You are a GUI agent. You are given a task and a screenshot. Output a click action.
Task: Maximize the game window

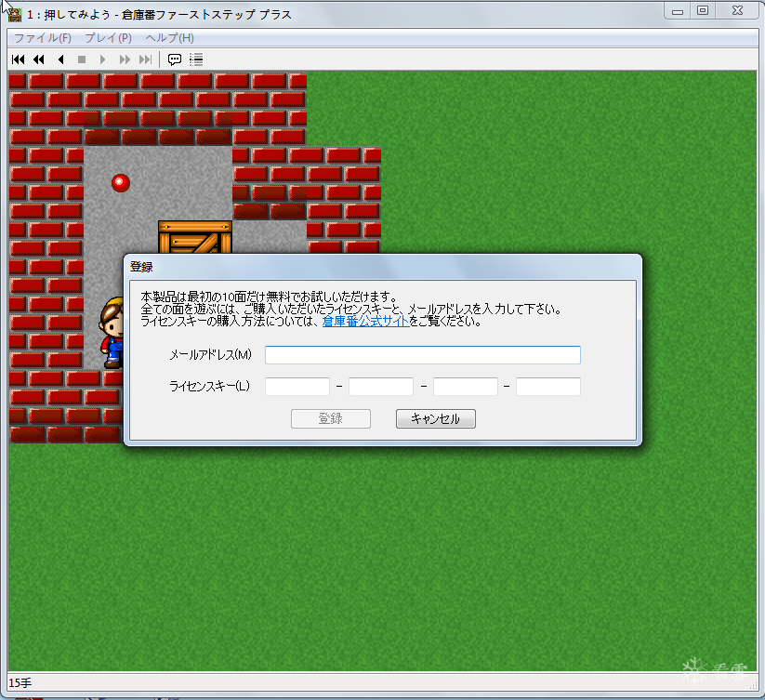click(x=703, y=11)
